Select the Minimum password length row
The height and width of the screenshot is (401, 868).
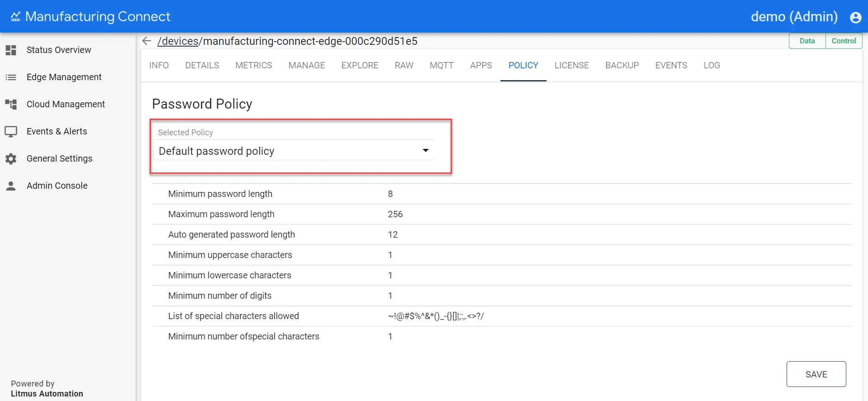[x=501, y=194]
